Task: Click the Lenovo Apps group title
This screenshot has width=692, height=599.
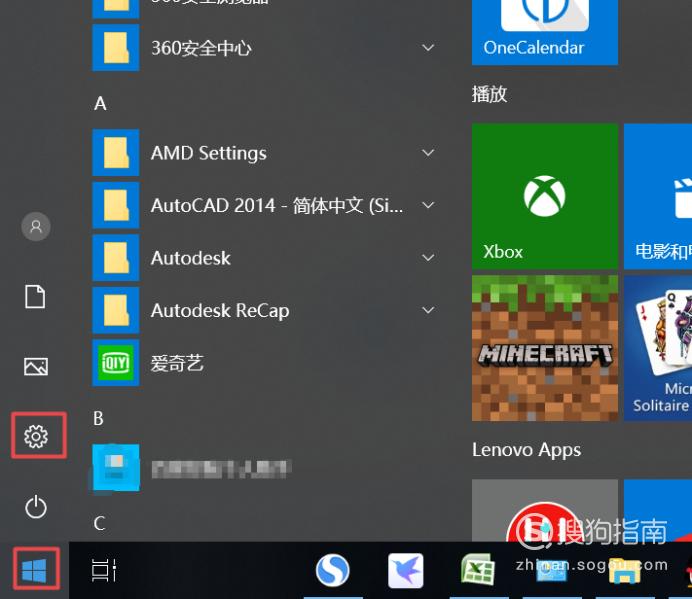Action: click(x=527, y=450)
